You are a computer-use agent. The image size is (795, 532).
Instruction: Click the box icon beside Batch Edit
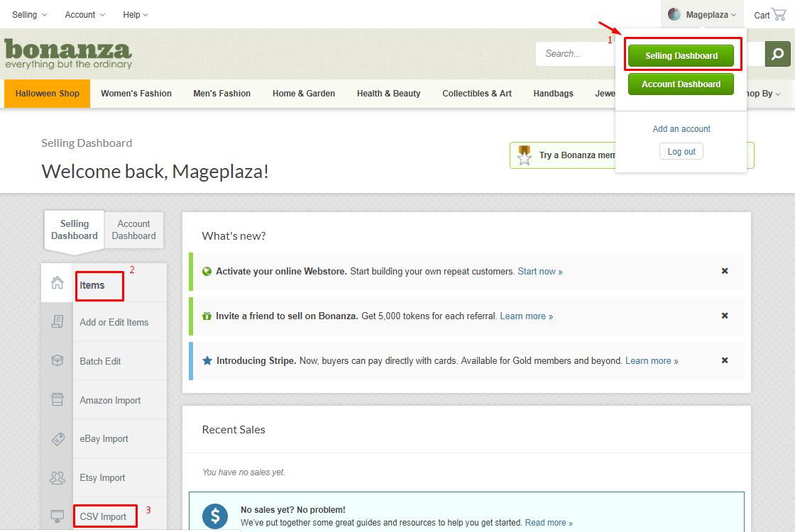[57, 360]
